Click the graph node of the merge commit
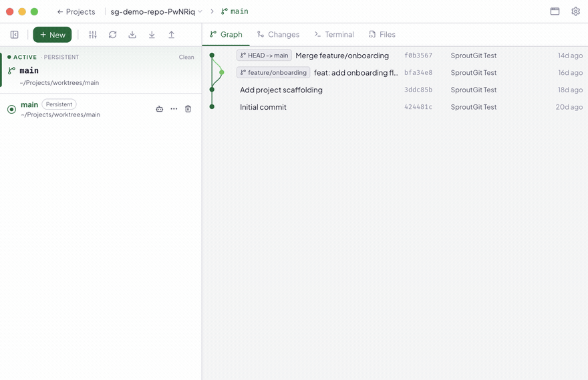Screen dimensions: 588x380 [x=212, y=56]
